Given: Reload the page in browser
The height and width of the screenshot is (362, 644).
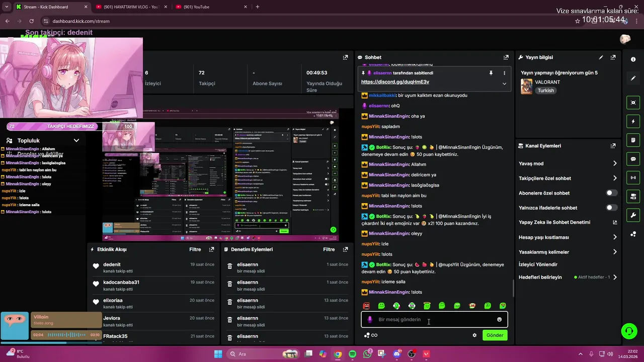Looking at the screenshot, I should (31, 21).
